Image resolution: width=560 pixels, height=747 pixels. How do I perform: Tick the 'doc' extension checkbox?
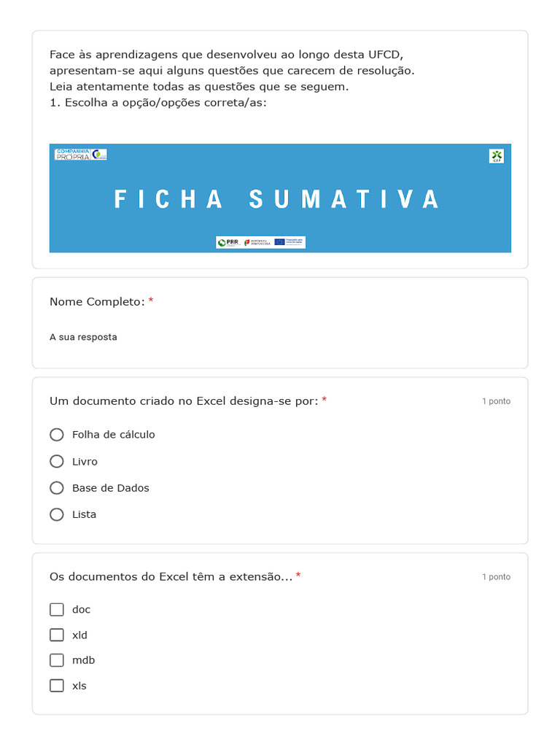point(57,609)
